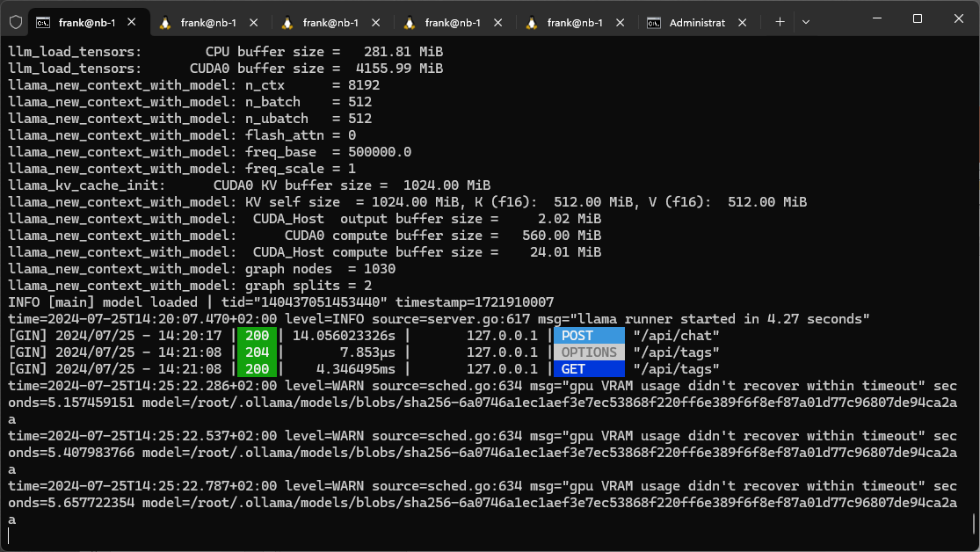Expand the new-tab profile dropdown chevron
Screen dimensions: 980x552
[805, 22]
